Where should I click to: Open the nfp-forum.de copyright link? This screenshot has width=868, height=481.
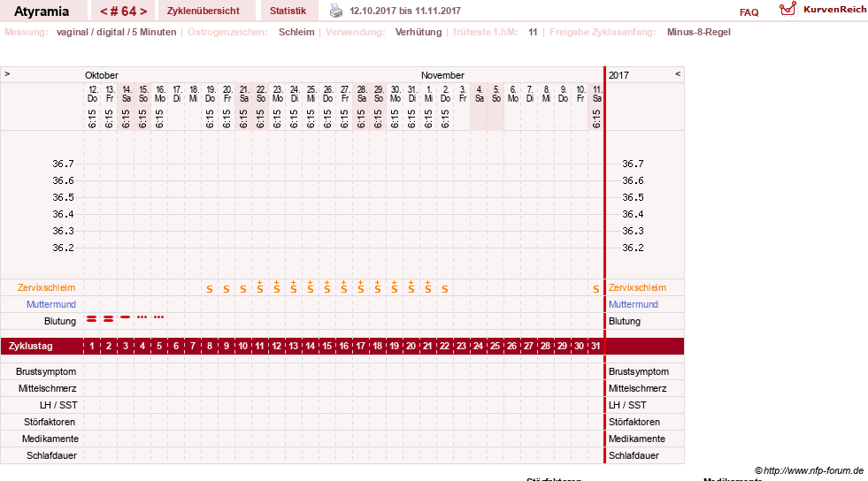coord(809,470)
